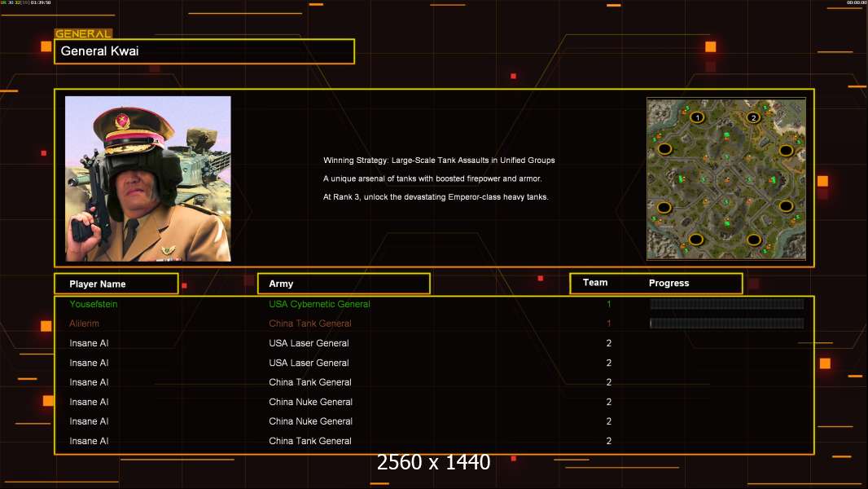
Task: Click the Player Name column header
Action: coord(116,284)
